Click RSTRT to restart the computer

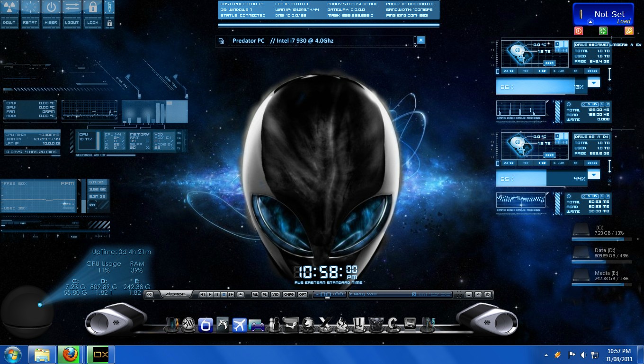pyautogui.click(x=30, y=12)
